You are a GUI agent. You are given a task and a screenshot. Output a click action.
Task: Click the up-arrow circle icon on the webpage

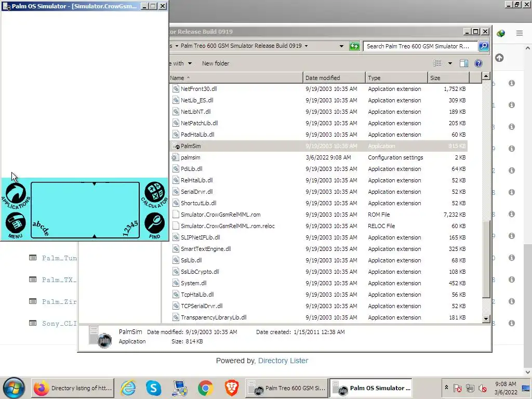(x=499, y=58)
